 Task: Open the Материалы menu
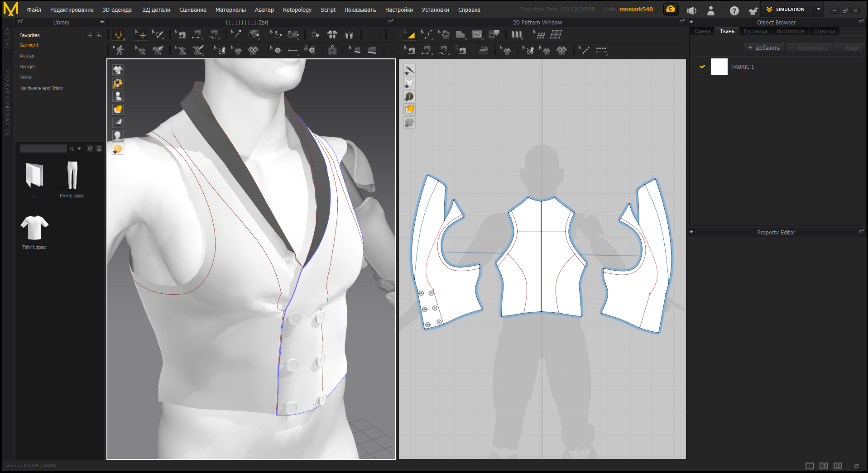(x=230, y=10)
